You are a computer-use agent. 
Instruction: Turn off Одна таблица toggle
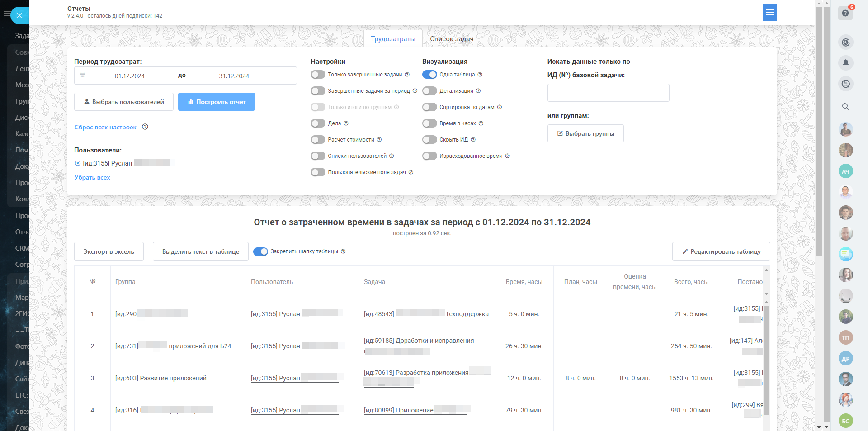coord(429,75)
